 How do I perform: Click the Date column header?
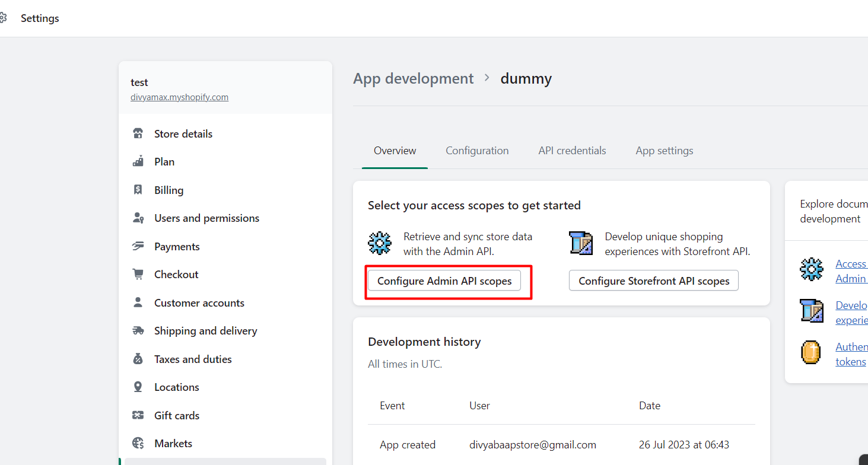coord(650,406)
